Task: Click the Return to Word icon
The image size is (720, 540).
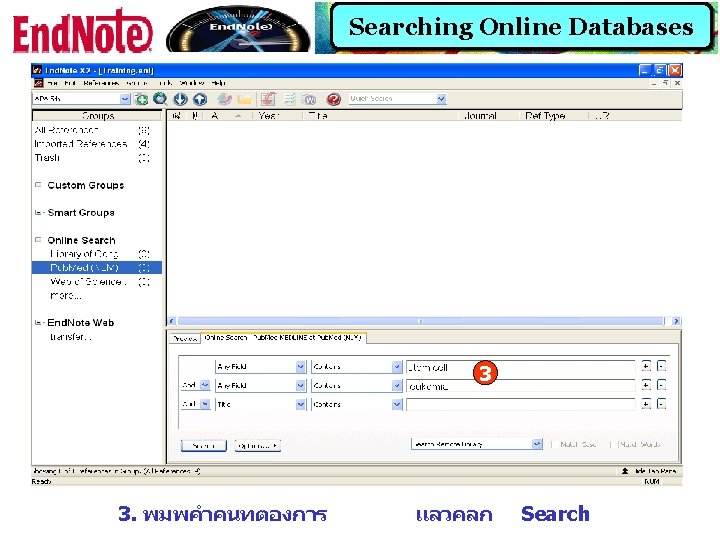Action: pos(310,99)
